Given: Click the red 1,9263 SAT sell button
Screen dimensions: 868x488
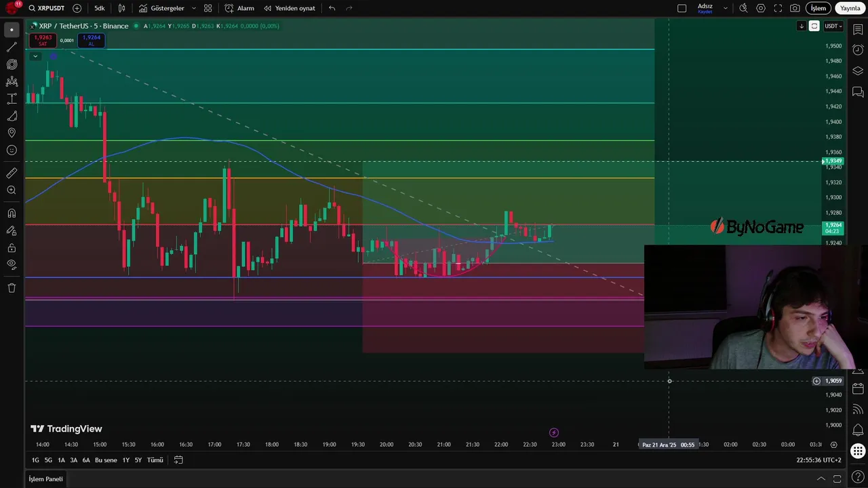Looking at the screenshot, I should (43, 40).
